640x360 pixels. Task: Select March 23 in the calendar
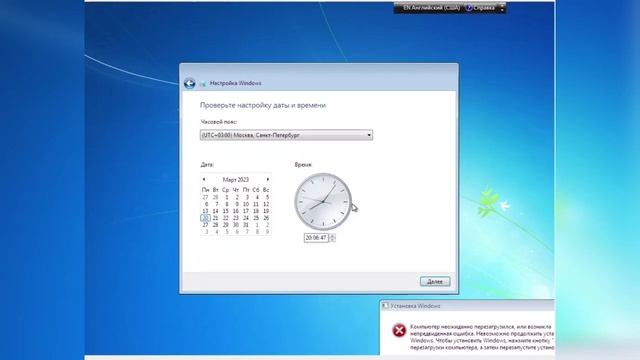point(236,218)
